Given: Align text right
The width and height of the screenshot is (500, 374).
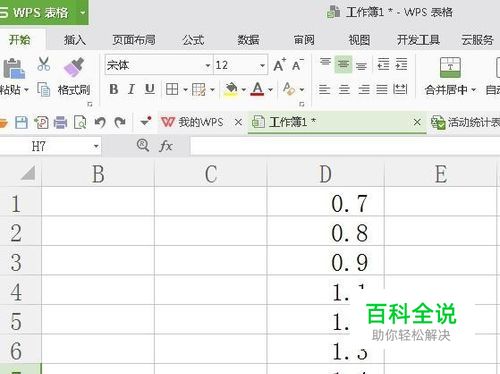Looking at the screenshot, I should coord(364,89).
